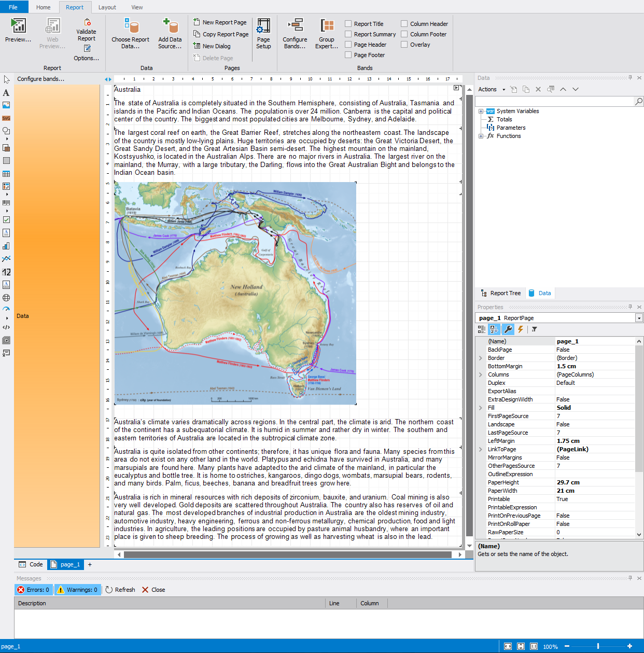644x653 pixels.
Task: Choose the Shape object tool
Action: (x=6, y=131)
